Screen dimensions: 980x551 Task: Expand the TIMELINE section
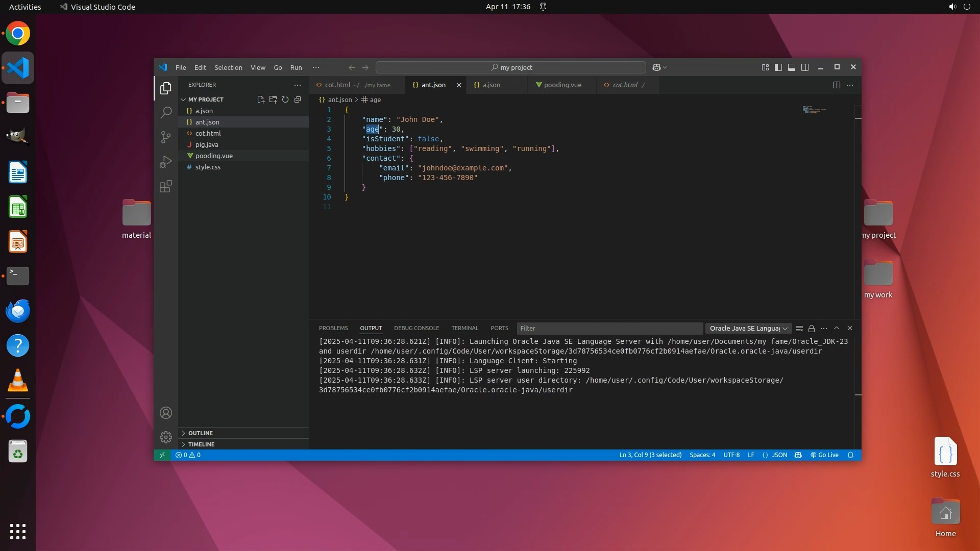point(201,444)
